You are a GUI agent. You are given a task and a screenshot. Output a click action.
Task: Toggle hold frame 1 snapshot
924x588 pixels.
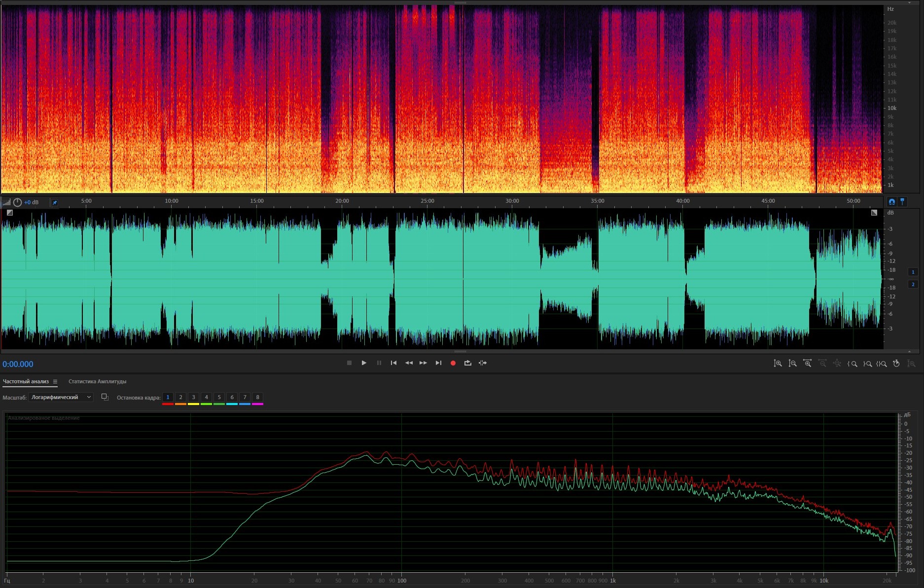click(168, 398)
